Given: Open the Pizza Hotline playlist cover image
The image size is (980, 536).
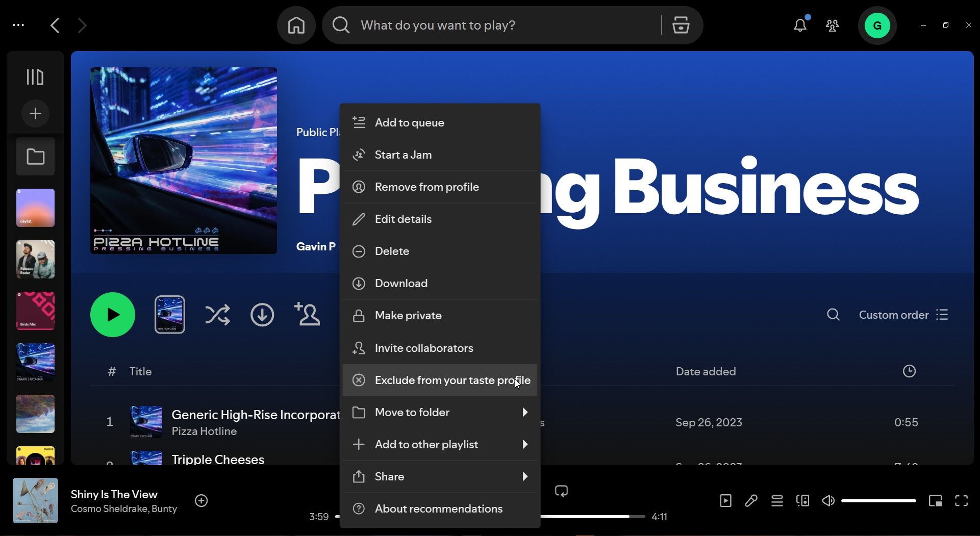Looking at the screenshot, I should pos(184,161).
